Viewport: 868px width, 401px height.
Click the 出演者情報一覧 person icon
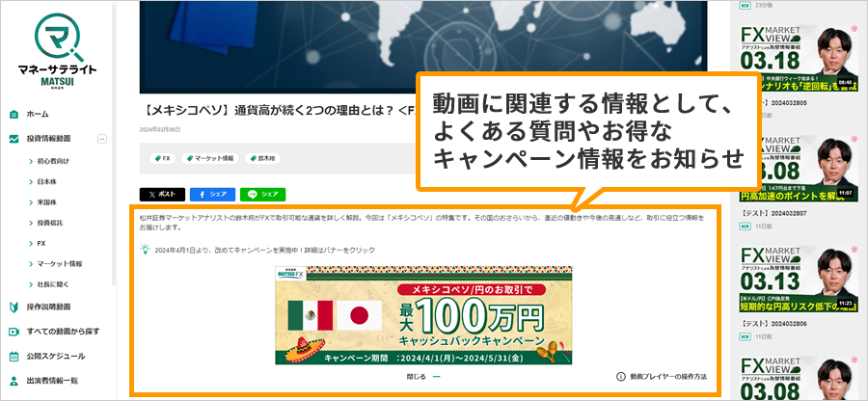coord(14,381)
